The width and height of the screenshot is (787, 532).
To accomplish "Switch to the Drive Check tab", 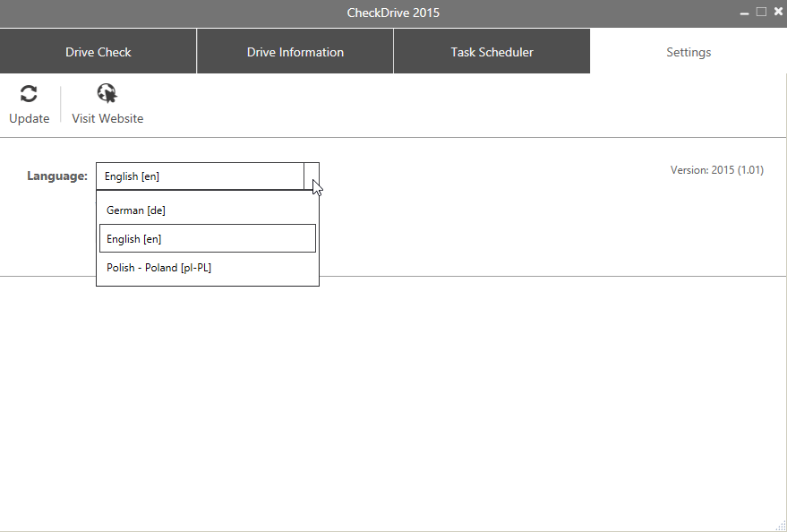I will pos(98,52).
